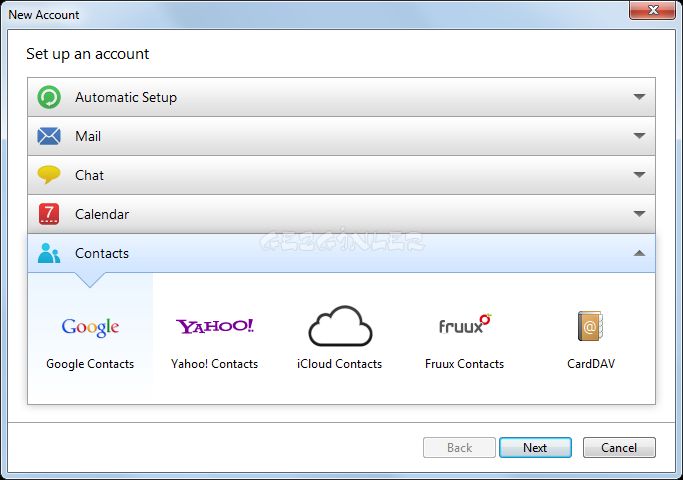This screenshot has height=480, width=683.
Task: Click the red Calendar icon
Action: click(49, 214)
